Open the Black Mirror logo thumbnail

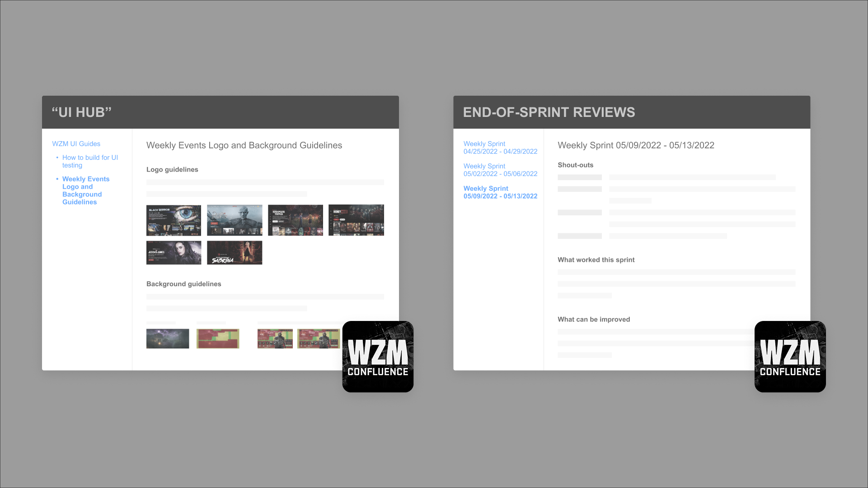[174, 220]
